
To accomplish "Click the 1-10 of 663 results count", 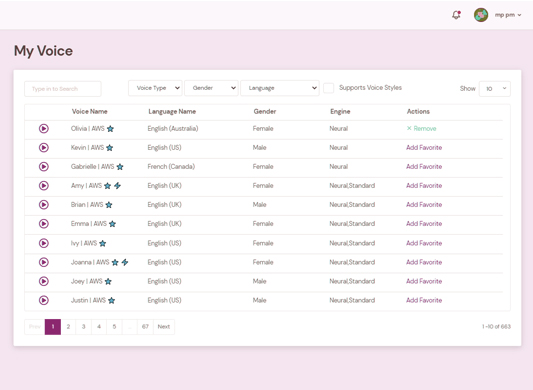I will [496, 327].
